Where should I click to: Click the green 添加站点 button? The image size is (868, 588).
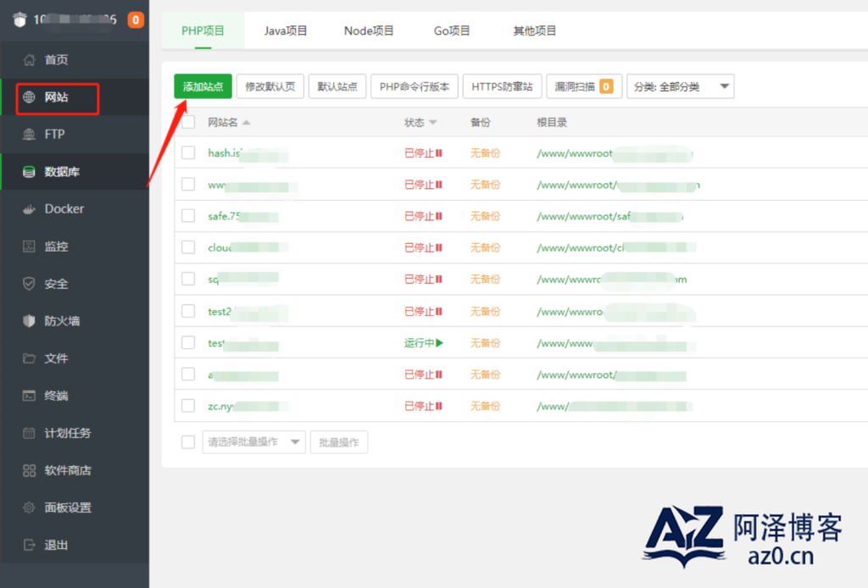coord(203,86)
